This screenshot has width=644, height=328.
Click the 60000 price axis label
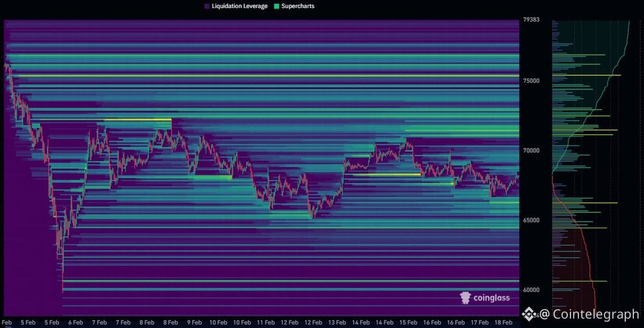tap(531, 290)
